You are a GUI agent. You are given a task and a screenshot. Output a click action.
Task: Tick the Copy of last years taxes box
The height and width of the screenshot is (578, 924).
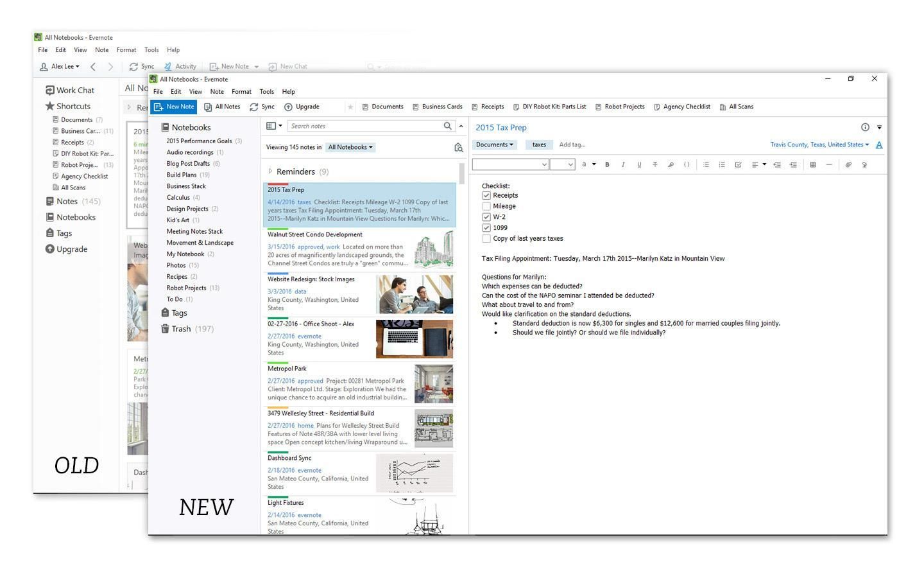486,238
